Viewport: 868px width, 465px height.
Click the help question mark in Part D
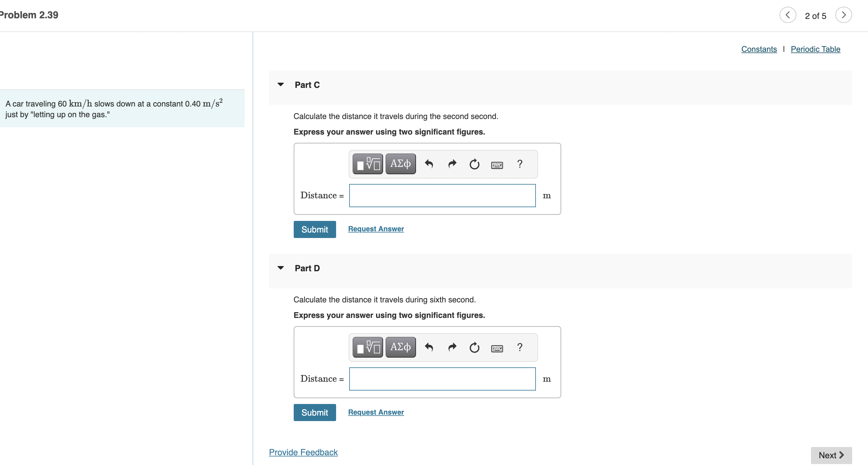point(520,347)
